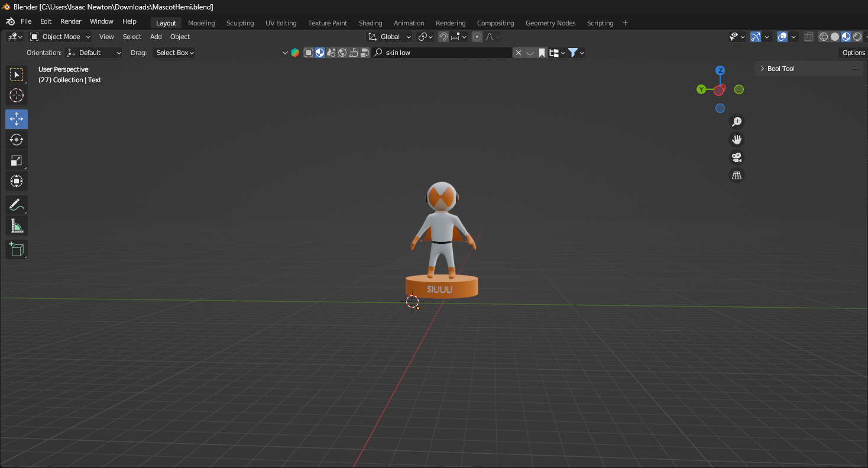Click the Options button
The width and height of the screenshot is (868, 468).
click(x=854, y=53)
